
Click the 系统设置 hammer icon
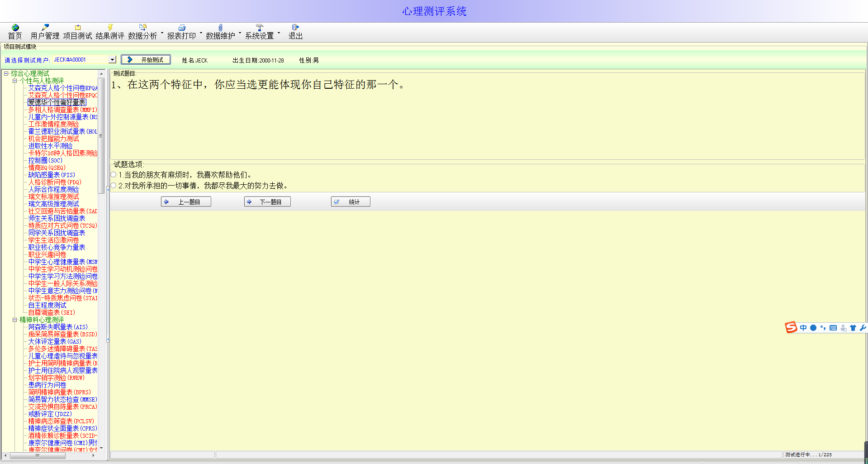(259, 28)
